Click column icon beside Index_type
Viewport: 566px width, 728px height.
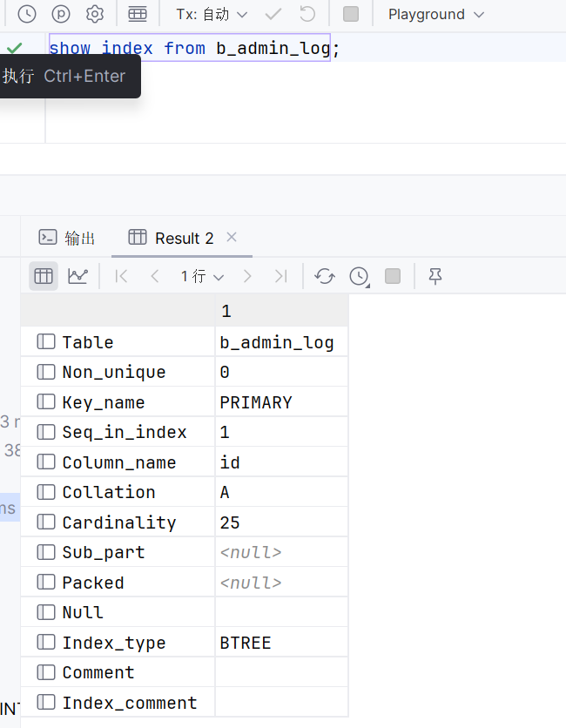pos(46,643)
